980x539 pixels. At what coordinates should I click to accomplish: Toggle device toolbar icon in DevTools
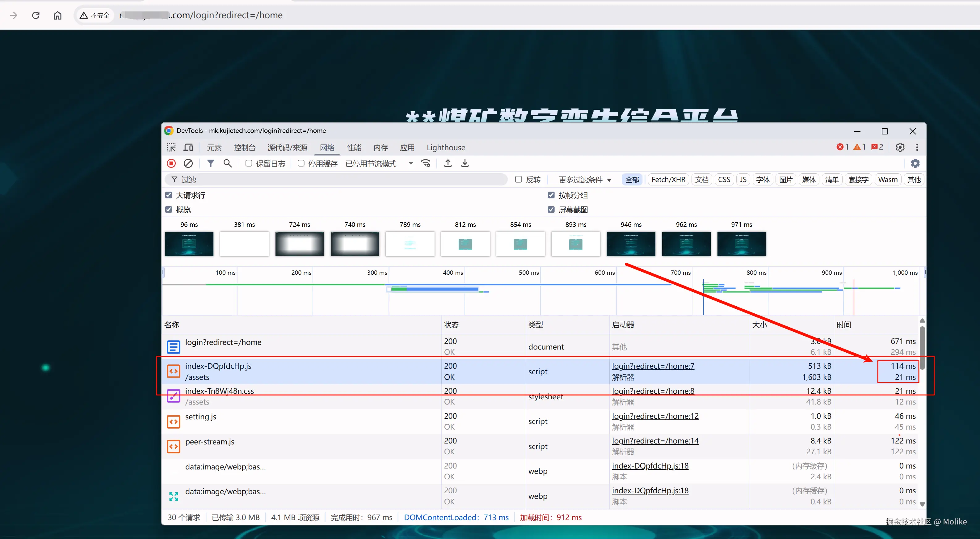pyautogui.click(x=188, y=147)
